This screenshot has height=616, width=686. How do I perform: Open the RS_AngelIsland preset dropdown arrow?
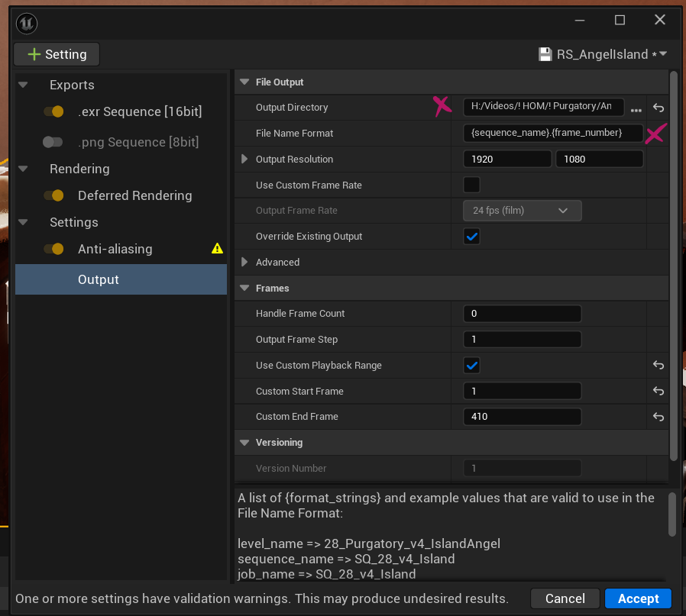[663, 53]
